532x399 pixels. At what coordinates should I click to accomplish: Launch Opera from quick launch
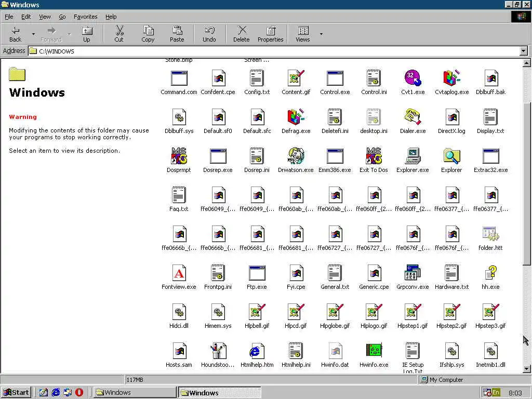[79, 393]
